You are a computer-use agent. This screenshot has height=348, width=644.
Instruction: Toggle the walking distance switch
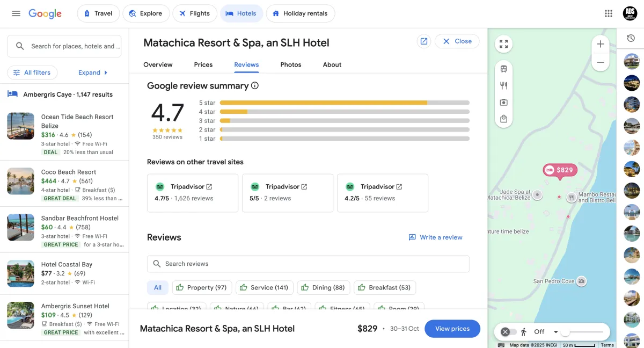[x=509, y=332]
